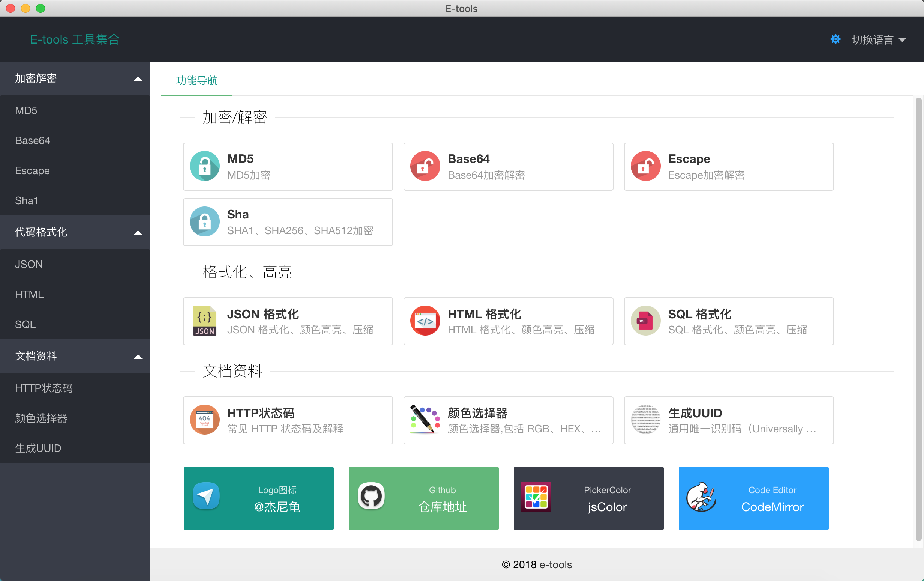The width and height of the screenshot is (924, 581).
Task: Click the SQL document icon
Action: (x=645, y=321)
